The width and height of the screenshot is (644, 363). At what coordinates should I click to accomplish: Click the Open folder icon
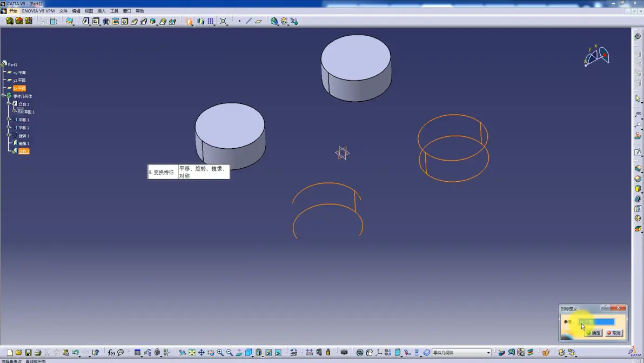pyautogui.click(x=19, y=353)
